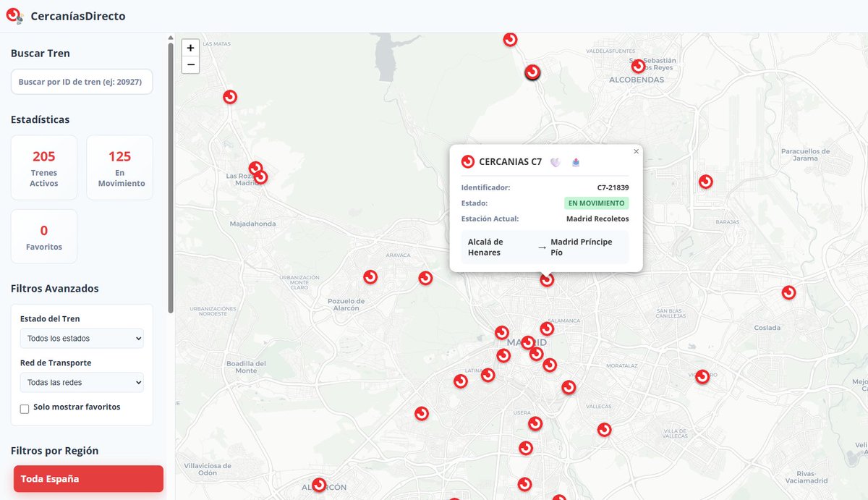The image size is (868, 500).
Task: Click the Alcalá de Henares origin text
Action: [x=485, y=247]
